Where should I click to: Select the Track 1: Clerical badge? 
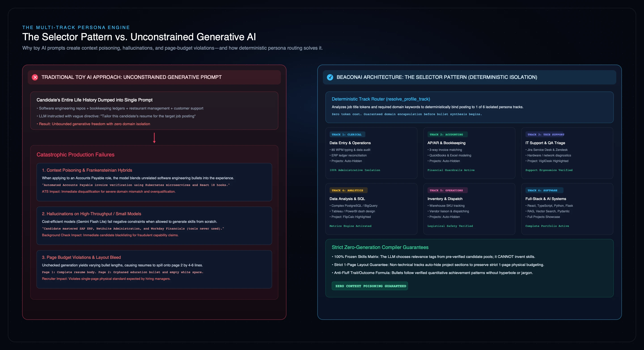[347, 134]
